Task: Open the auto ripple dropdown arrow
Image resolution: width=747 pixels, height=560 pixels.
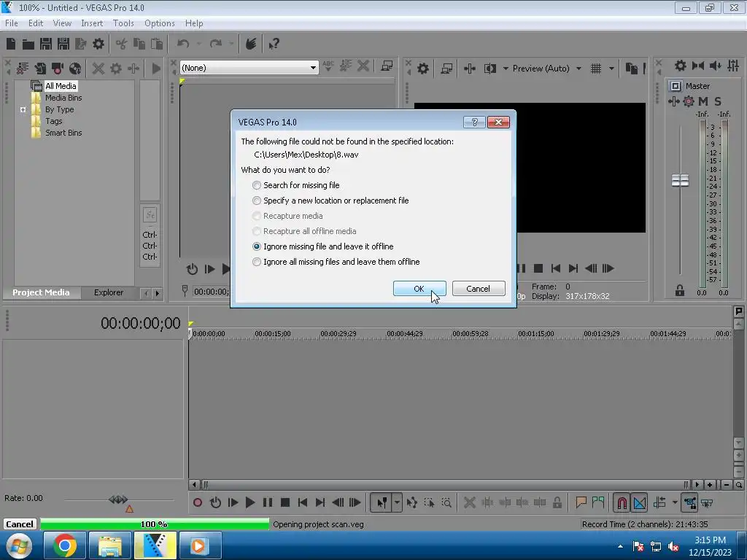Action: pyautogui.click(x=675, y=502)
